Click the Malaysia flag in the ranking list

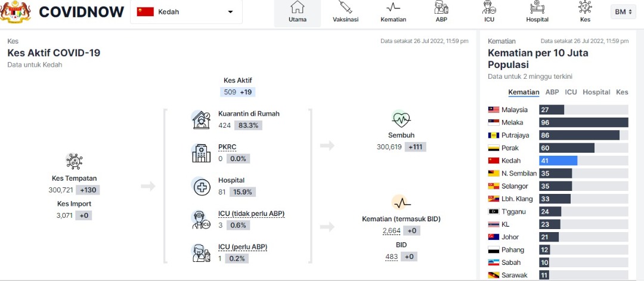tap(493, 110)
